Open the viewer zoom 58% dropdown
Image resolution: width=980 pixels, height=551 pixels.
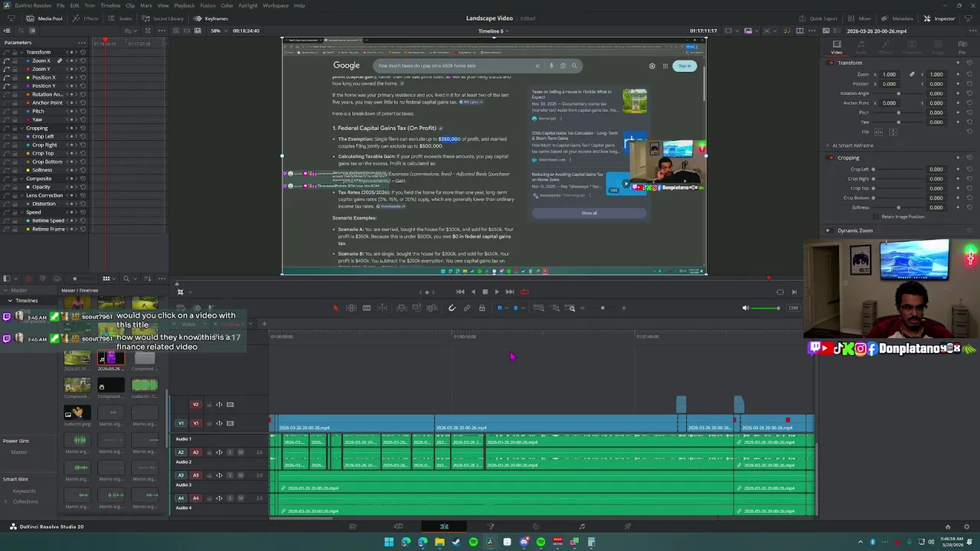[217, 31]
